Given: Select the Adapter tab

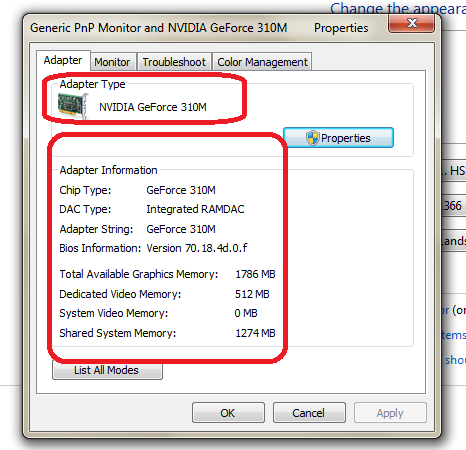Looking at the screenshot, I should coord(63,60).
